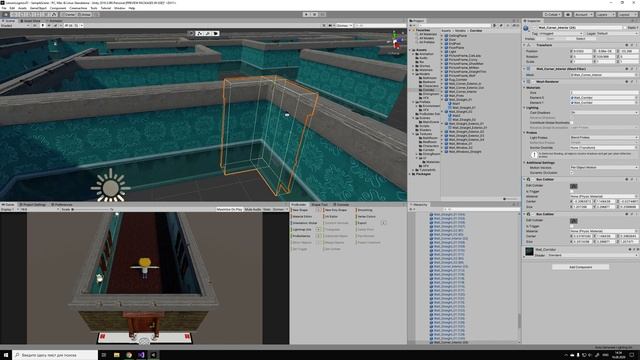Open Shaded draw mode dropdown

pos(16,25)
